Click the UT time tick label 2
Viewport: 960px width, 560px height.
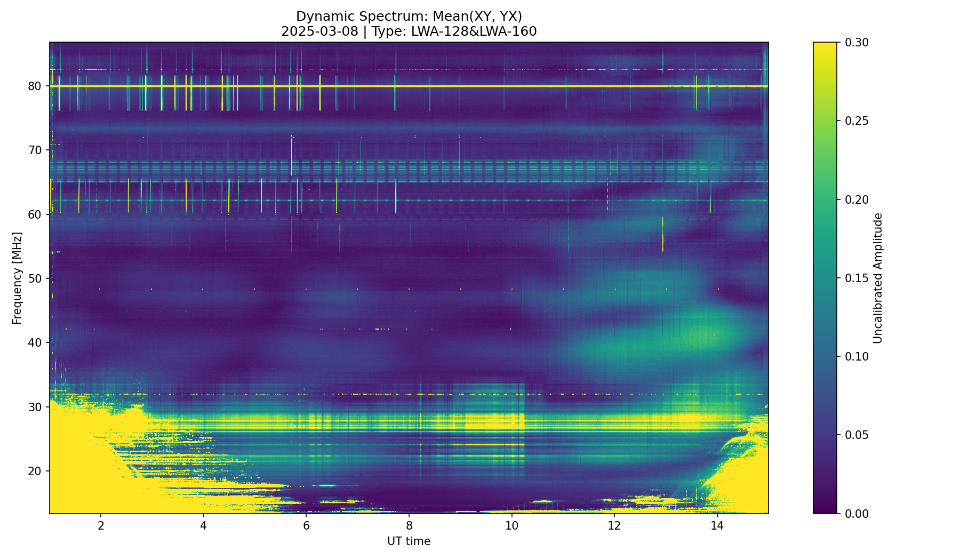(100, 525)
